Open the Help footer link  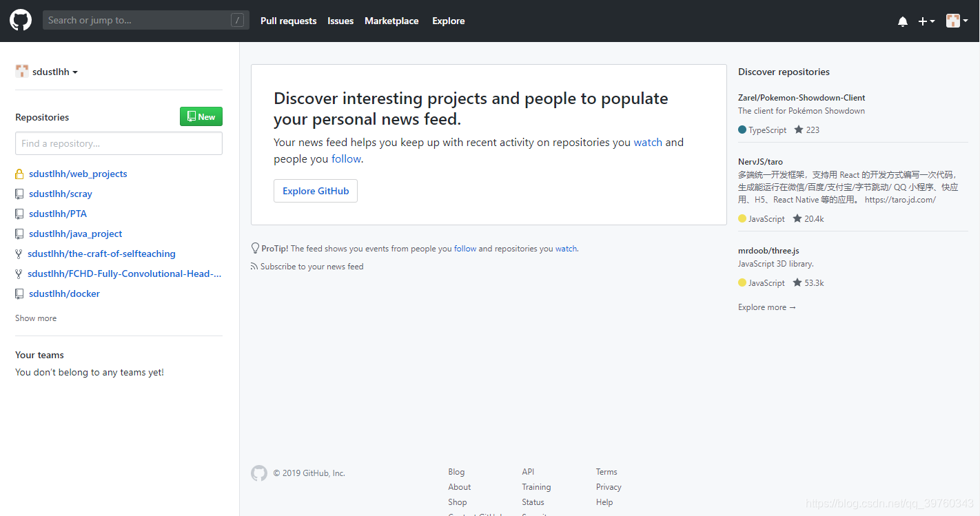pyautogui.click(x=604, y=502)
